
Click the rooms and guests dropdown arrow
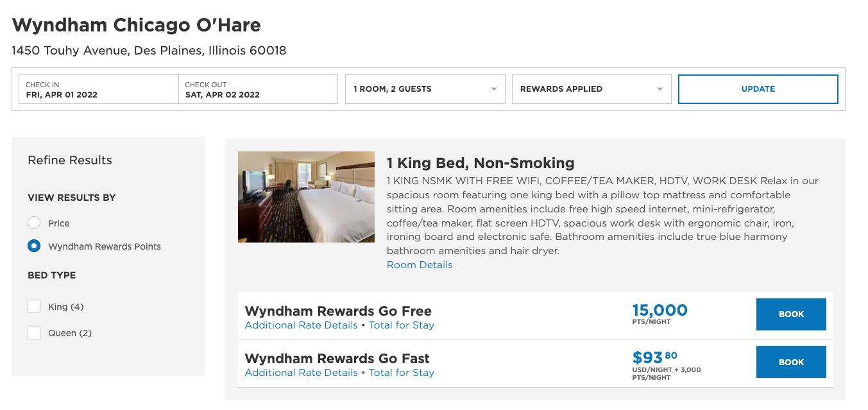click(493, 89)
